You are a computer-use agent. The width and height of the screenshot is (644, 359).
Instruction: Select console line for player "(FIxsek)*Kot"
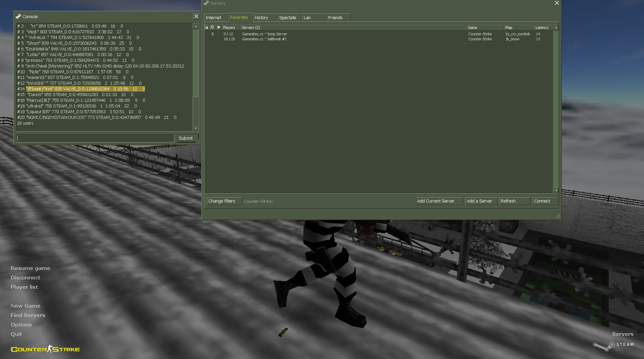[81, 89]
